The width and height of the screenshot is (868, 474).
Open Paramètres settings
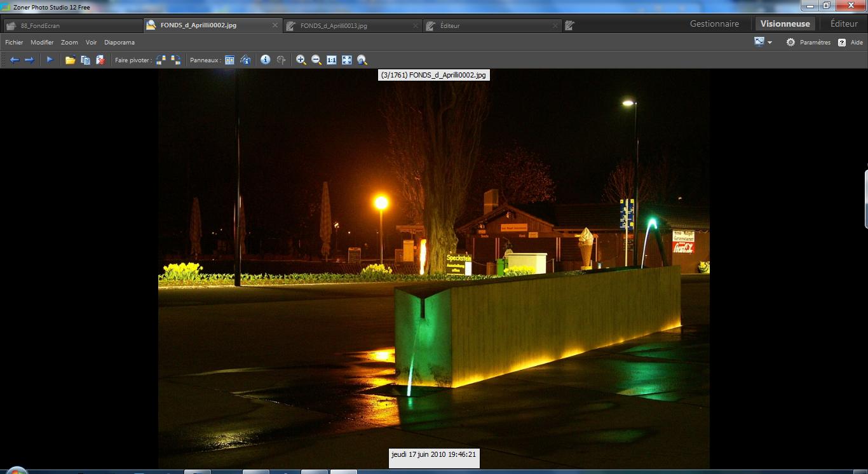808,43
